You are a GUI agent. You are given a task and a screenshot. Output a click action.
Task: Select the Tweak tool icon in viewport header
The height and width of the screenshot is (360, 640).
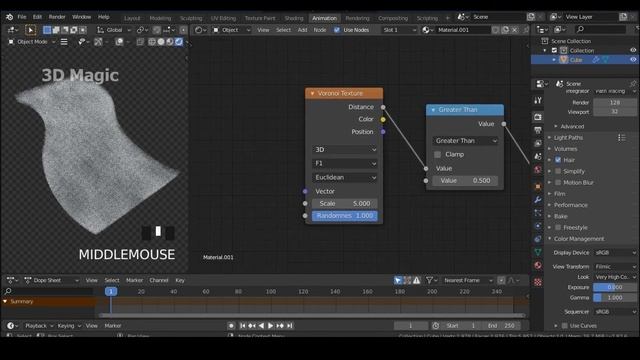pos(30,30)
